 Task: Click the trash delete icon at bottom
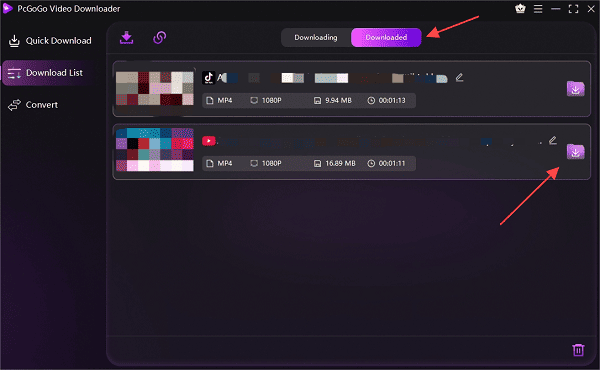click(x=578, y=350)
